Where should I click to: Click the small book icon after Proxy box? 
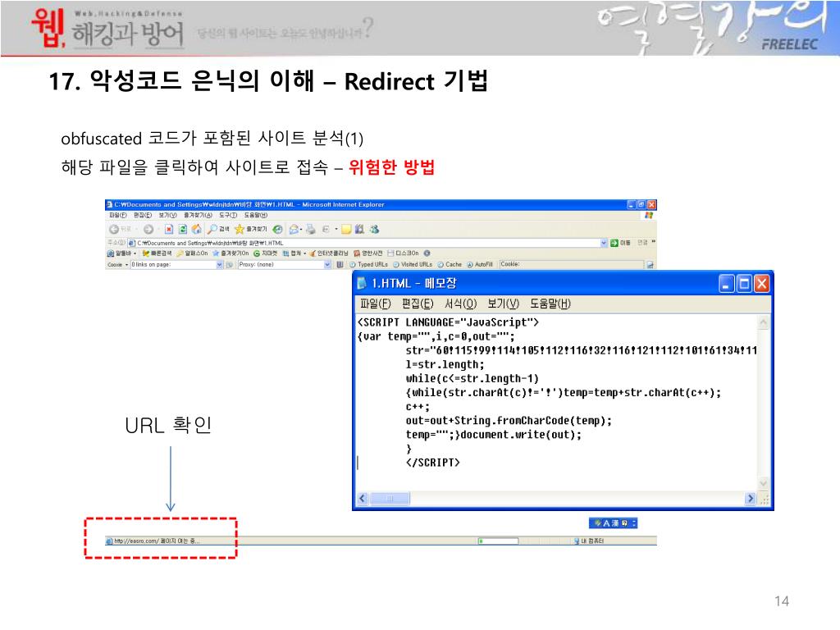click(340, 264)
